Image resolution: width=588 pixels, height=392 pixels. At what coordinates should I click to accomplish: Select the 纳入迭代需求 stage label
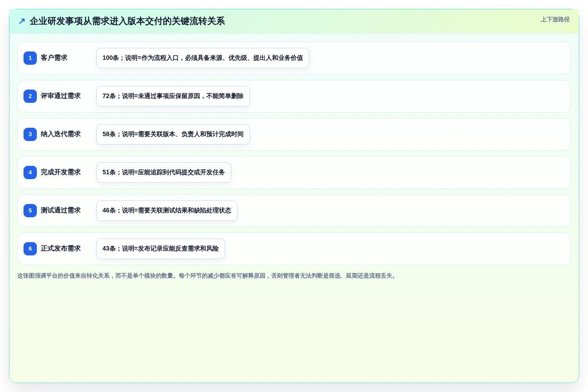click(x=61, y=134)
